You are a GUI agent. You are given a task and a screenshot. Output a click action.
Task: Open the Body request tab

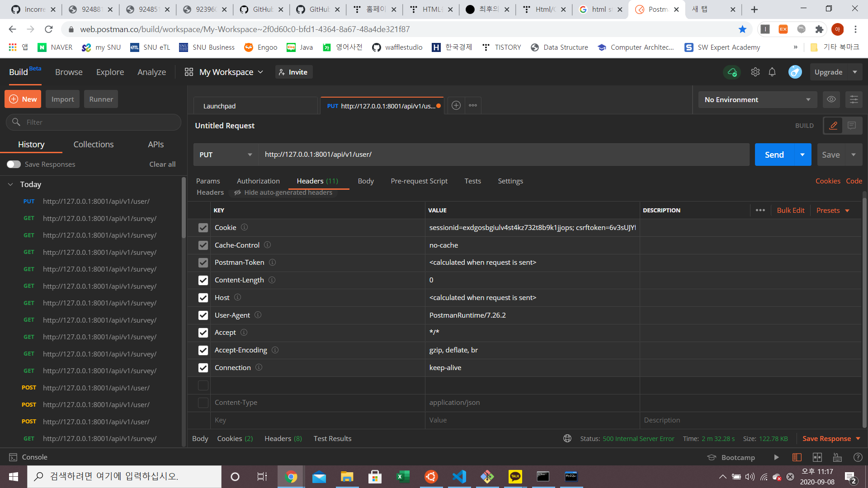pyautogui.click(x=366, y=181)
